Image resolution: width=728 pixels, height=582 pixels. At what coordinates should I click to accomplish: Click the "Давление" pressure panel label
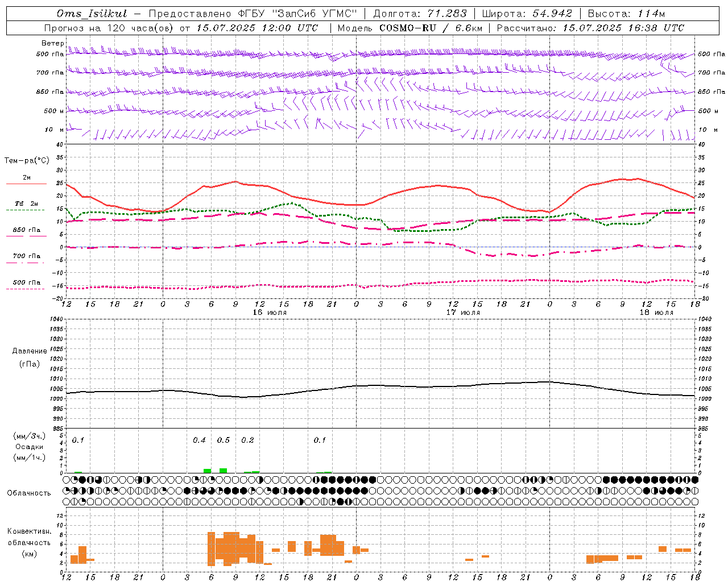point(29,351)
